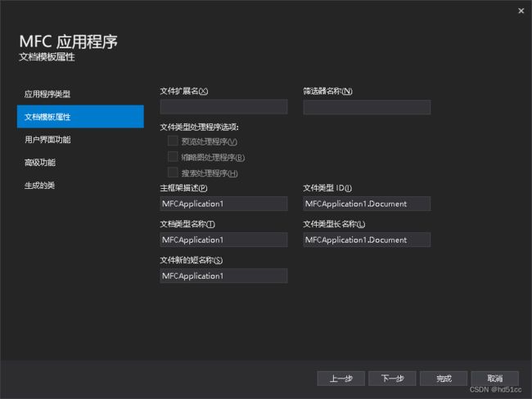Toggle the 缩略图处理程序 checkbox
This screenshot has height=399, width=532.
pyautogui.click(x=173, y=157)
